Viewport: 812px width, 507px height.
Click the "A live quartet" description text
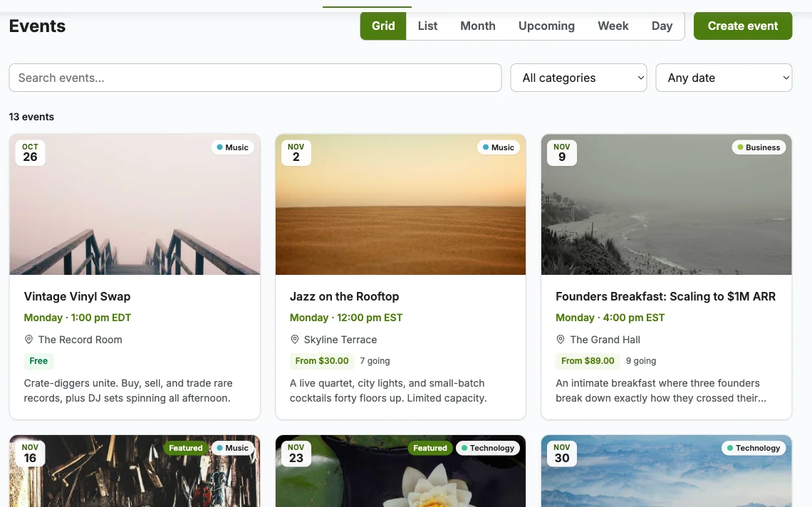tap(388, 390)
